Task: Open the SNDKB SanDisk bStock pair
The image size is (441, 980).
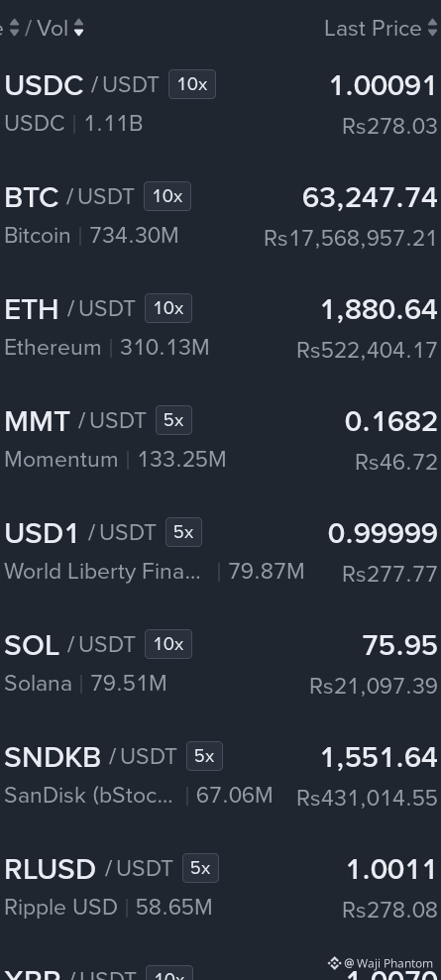Action: tap(220, 775)
